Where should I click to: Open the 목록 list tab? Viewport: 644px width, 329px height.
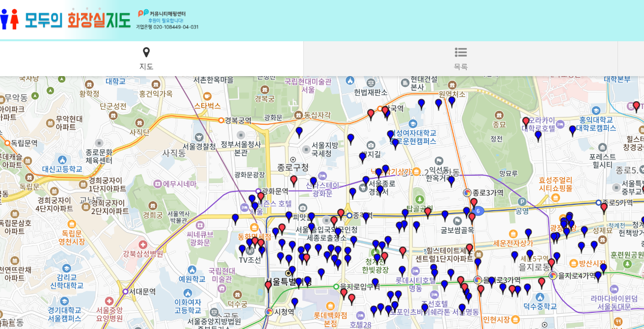tap(460, 58)
